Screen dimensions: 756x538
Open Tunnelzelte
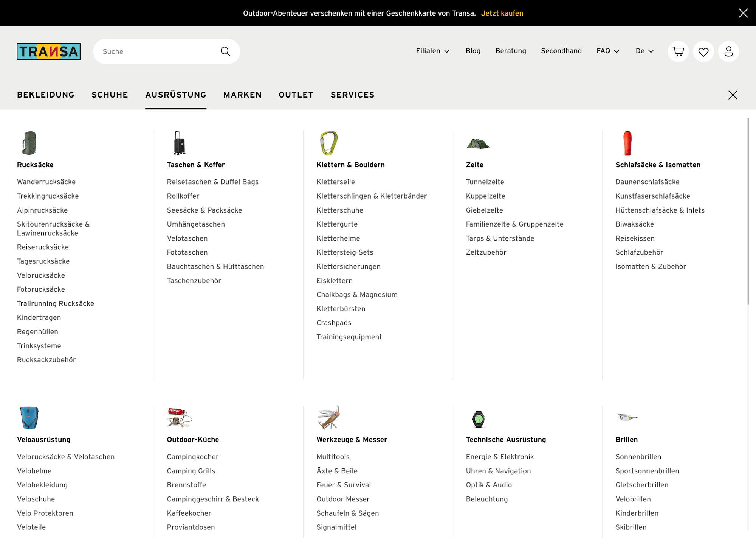pos(485,182)
